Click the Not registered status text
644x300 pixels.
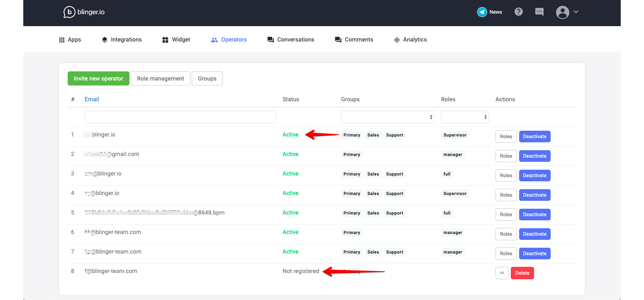pos(301,271)
